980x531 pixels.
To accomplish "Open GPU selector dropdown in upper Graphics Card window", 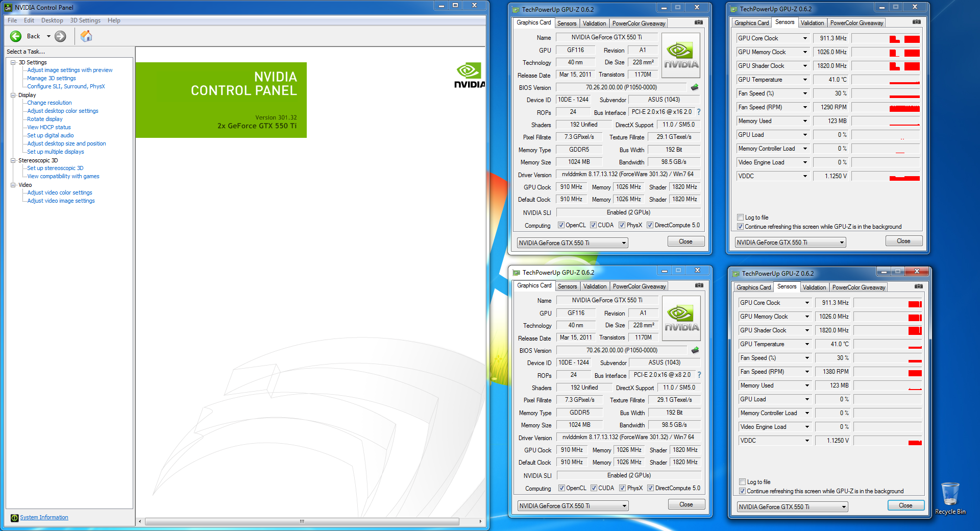I will [573, 243].
